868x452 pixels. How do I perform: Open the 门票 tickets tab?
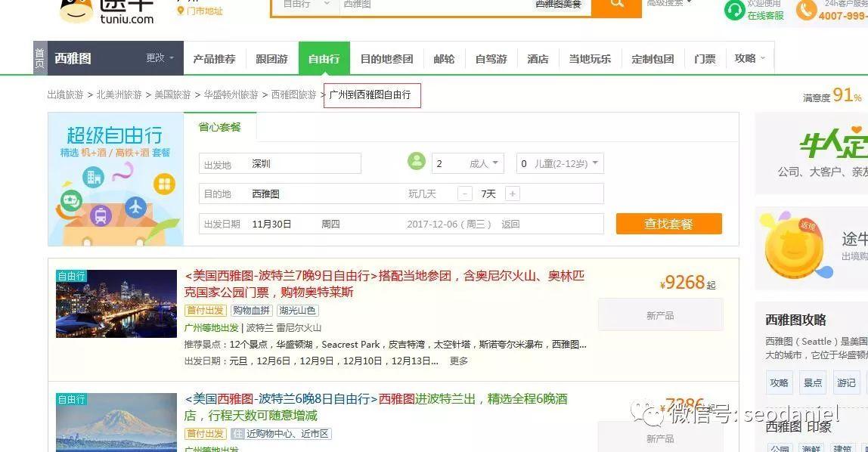[705, 59]
